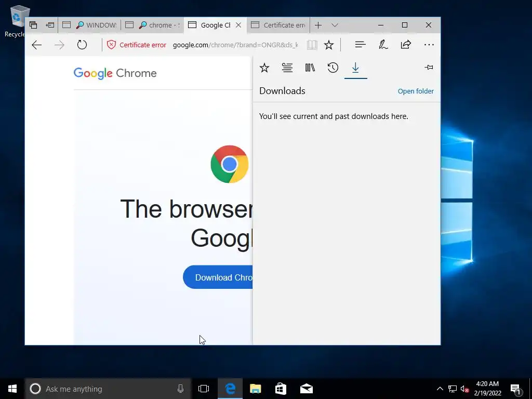Screen dimensions: 532x399
Task: Switch to the Certificate error tab
Action: click(278, 25)
